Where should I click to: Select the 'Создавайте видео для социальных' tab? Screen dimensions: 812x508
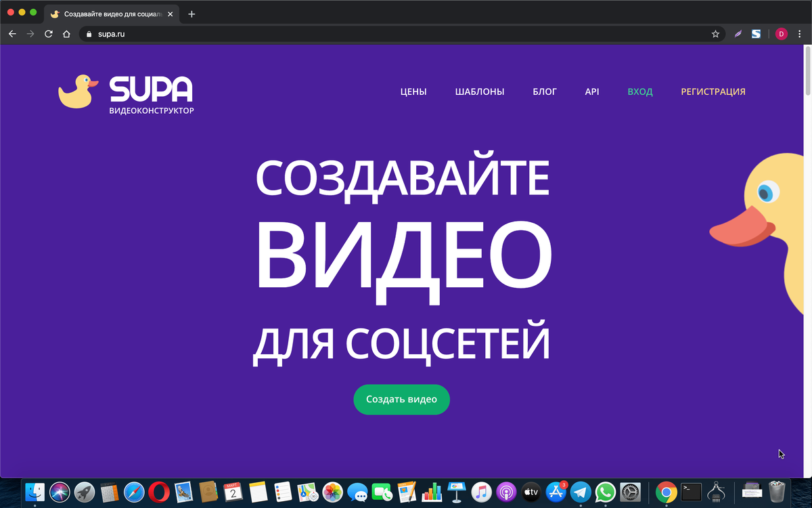pyautogui.click(x=112, y=14)
